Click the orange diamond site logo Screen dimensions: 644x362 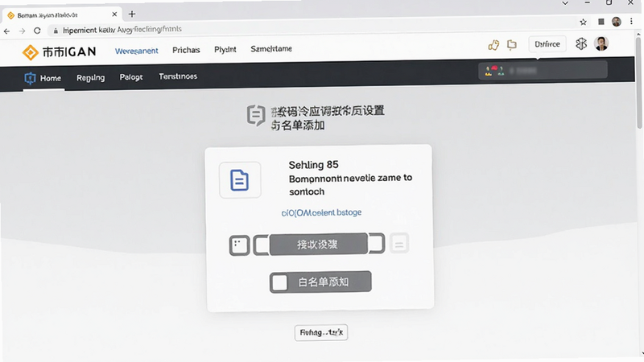click(30, 52)
